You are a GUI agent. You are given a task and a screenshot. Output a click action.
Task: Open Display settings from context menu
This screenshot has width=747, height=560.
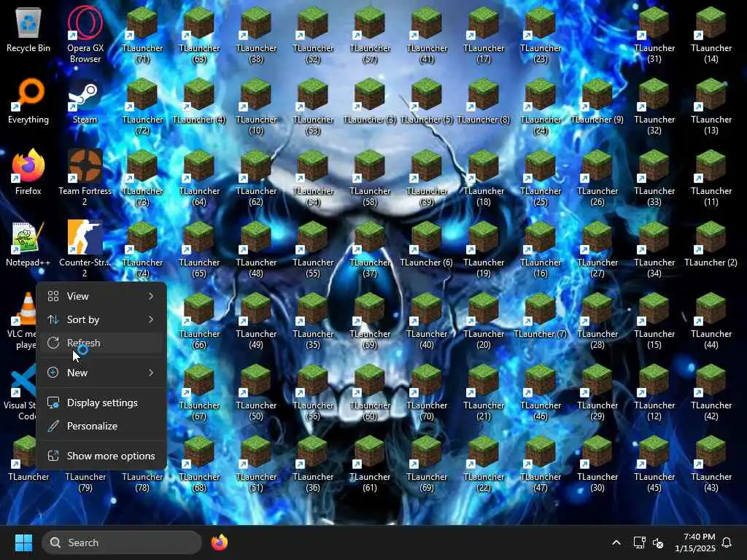pyautogui.click(x=101, y=402)
